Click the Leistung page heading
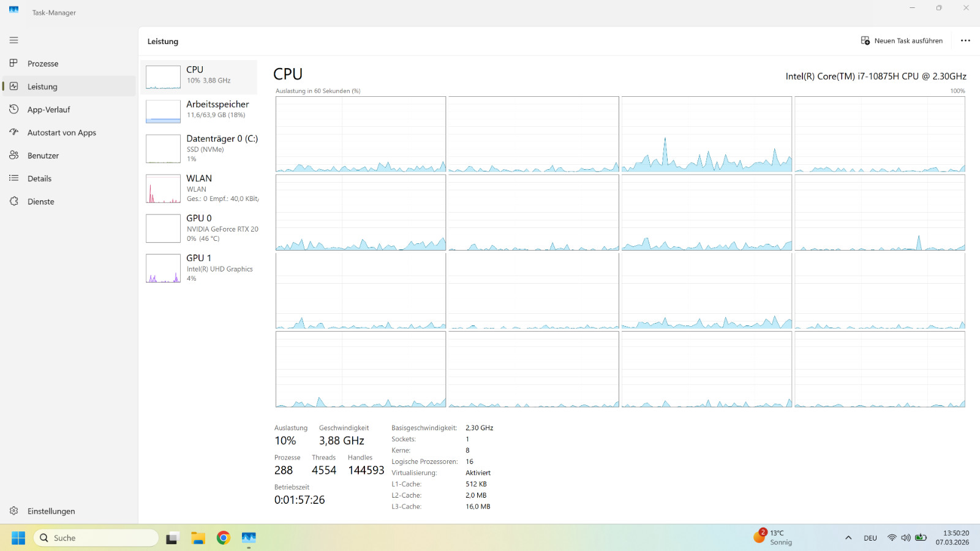The width and height of the screenshot is (980, 551). pos(163,41)
